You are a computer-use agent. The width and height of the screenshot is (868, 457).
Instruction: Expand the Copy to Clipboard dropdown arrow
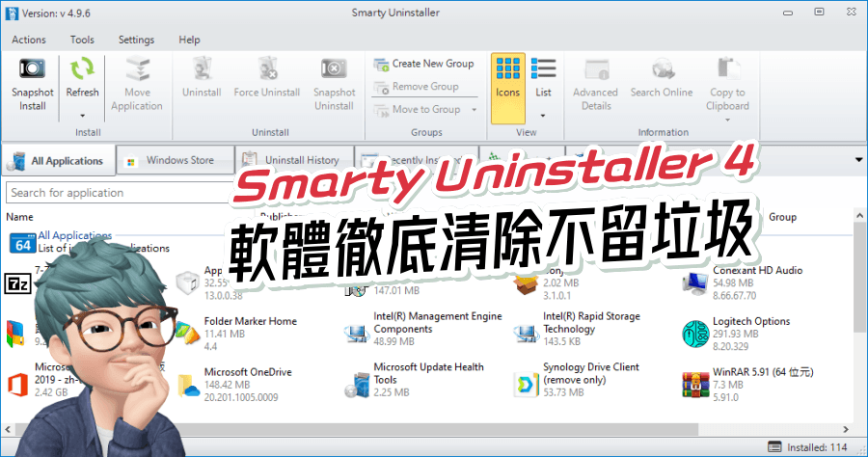click(727, 120)
